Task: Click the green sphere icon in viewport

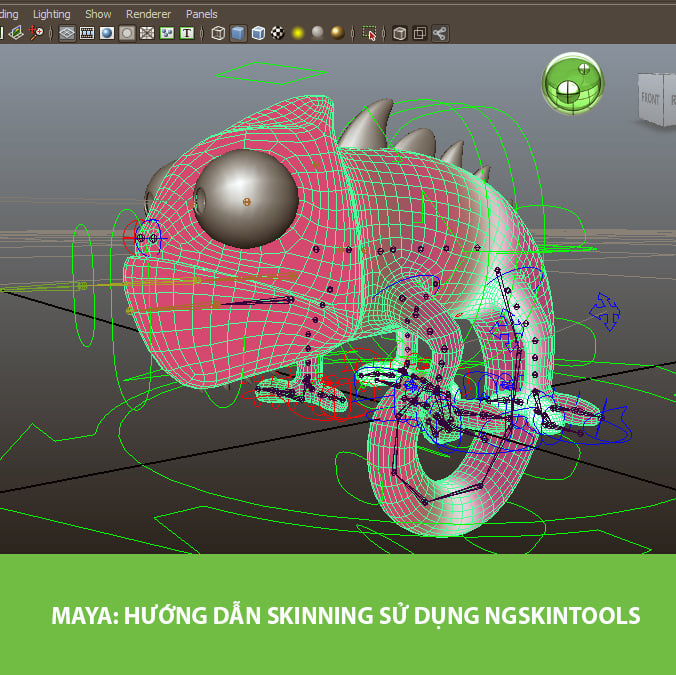Action: tap(573, 84)
